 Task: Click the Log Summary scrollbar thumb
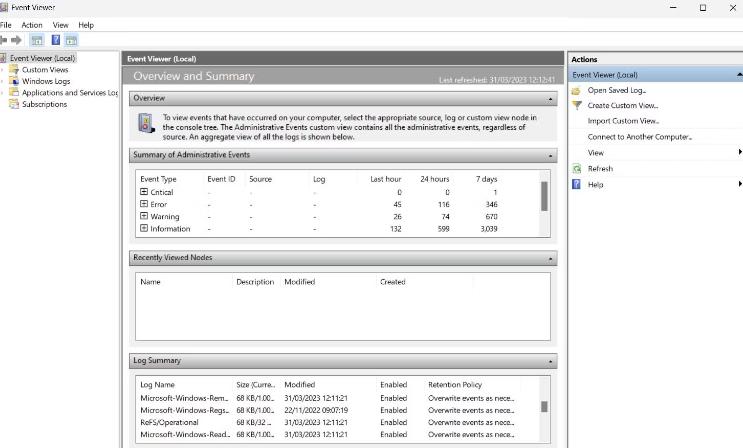click(544, 406)
